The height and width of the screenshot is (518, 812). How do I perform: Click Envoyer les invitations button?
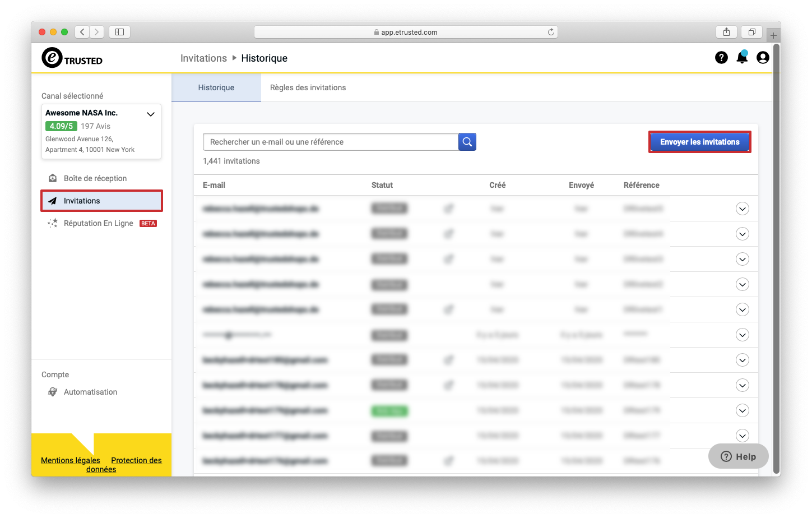click(700, 142)
